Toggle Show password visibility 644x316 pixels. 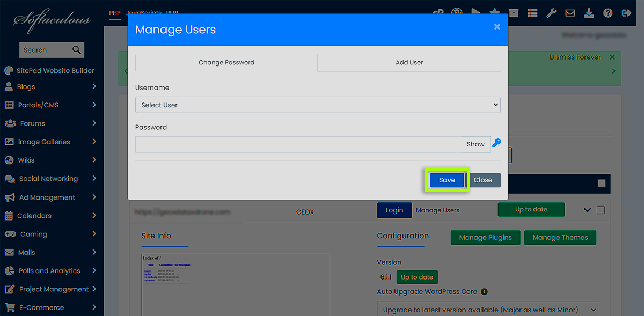pos(475,144)
